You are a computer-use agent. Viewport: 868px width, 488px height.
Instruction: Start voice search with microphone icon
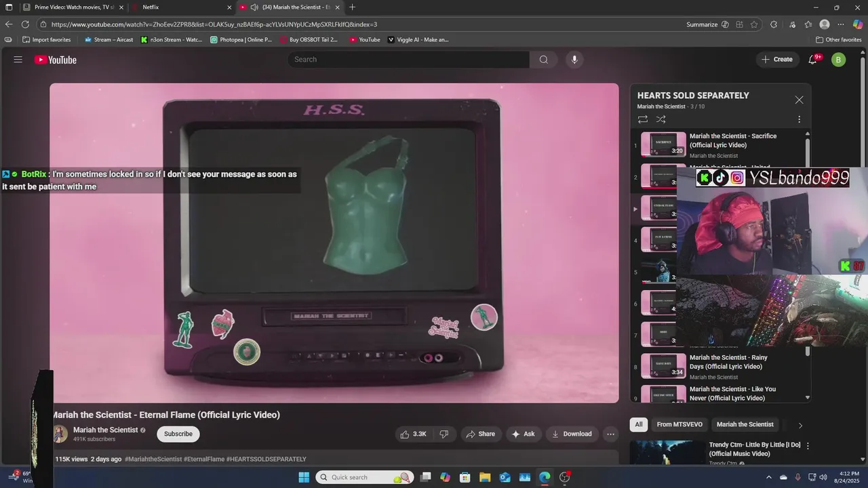pos(574,60)
